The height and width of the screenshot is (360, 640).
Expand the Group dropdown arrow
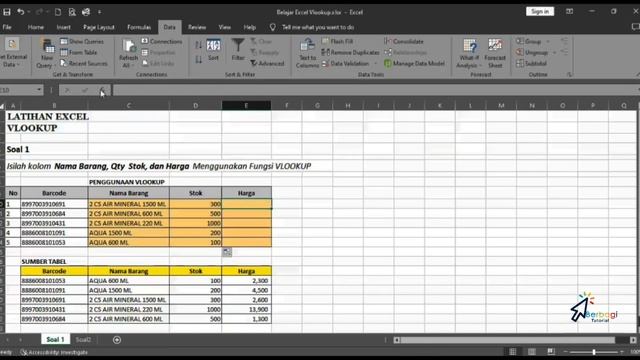point(548,42)
